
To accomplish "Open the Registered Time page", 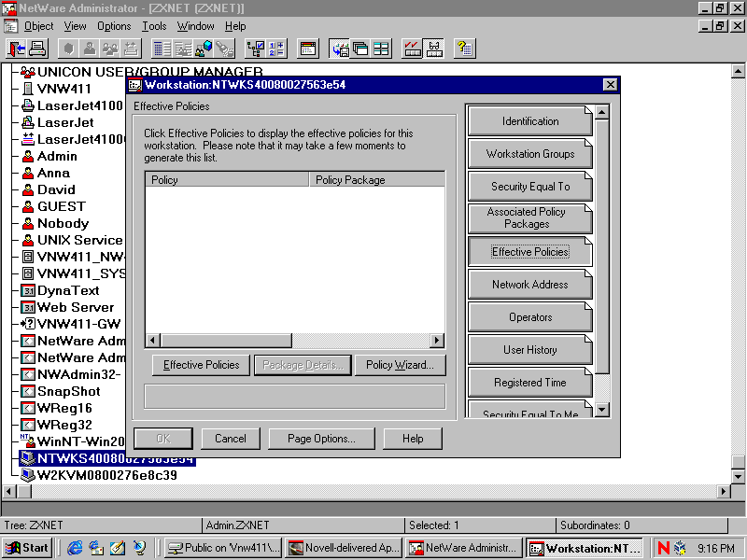I will (530, 383).
